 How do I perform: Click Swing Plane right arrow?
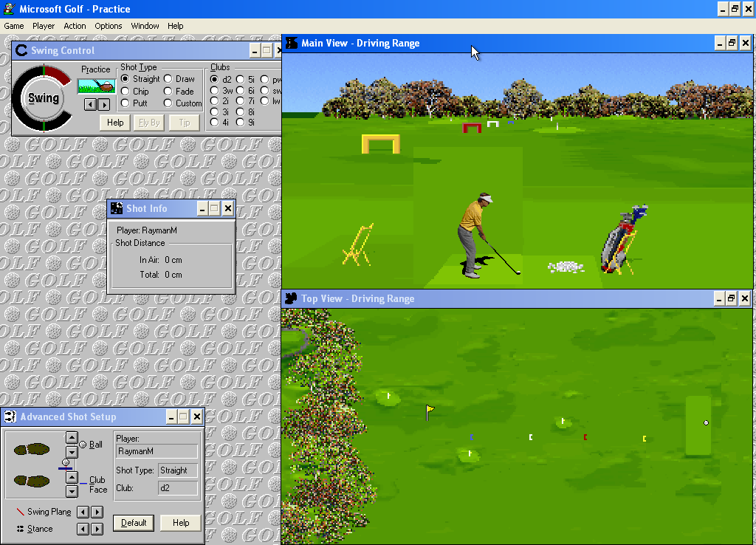click(97, 512)
